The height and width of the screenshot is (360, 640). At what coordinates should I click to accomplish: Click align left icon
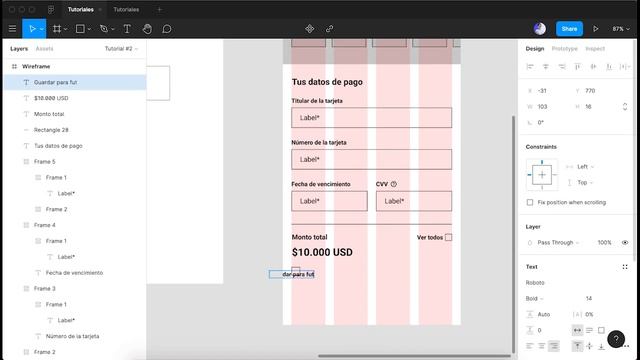530,66
